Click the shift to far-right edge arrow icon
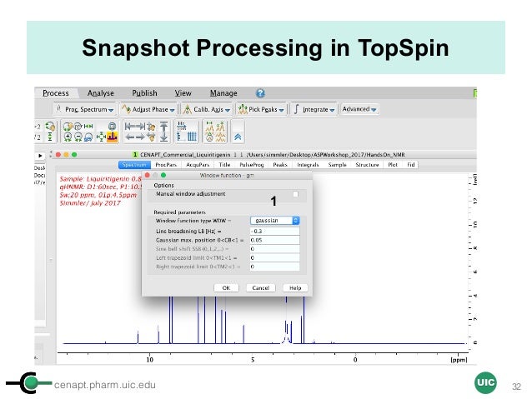 pyautogui.click(x=140, y=127)
